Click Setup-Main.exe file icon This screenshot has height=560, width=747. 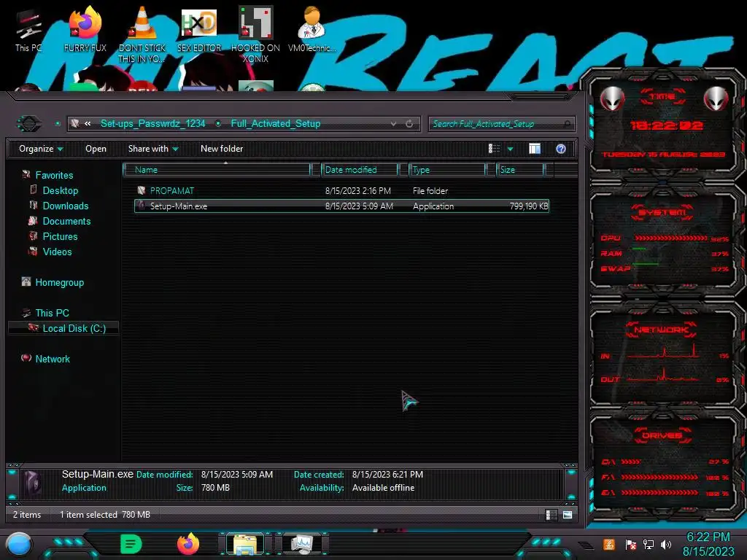click(x=142, y=206)
